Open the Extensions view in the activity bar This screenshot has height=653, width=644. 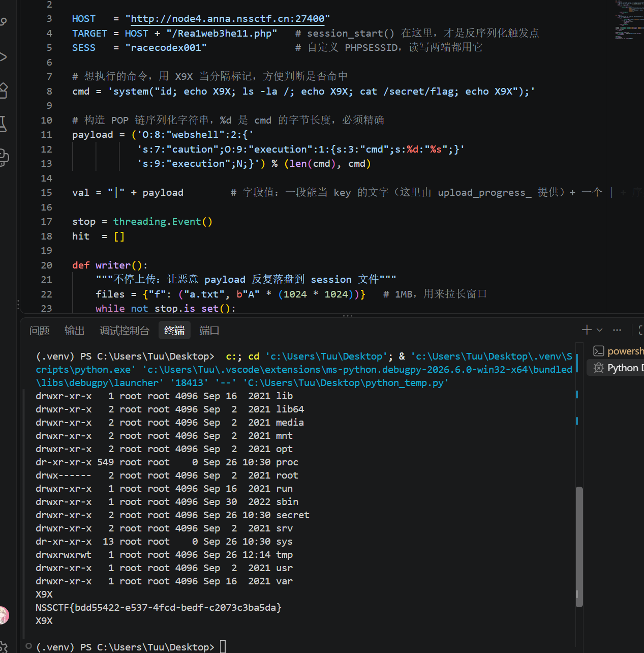click(3, 91)
